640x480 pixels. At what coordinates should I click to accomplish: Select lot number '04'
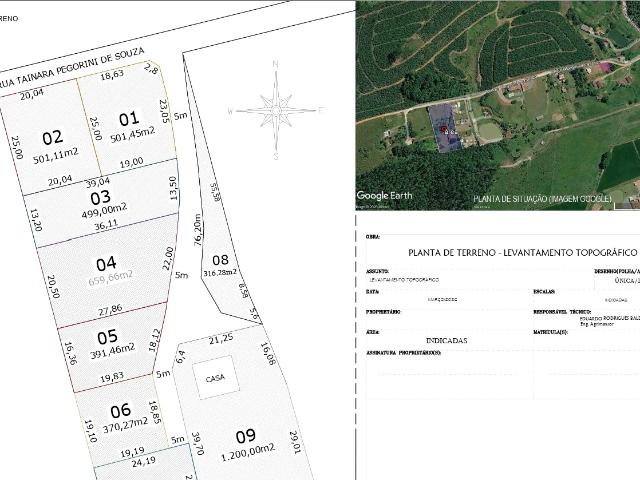106,264
